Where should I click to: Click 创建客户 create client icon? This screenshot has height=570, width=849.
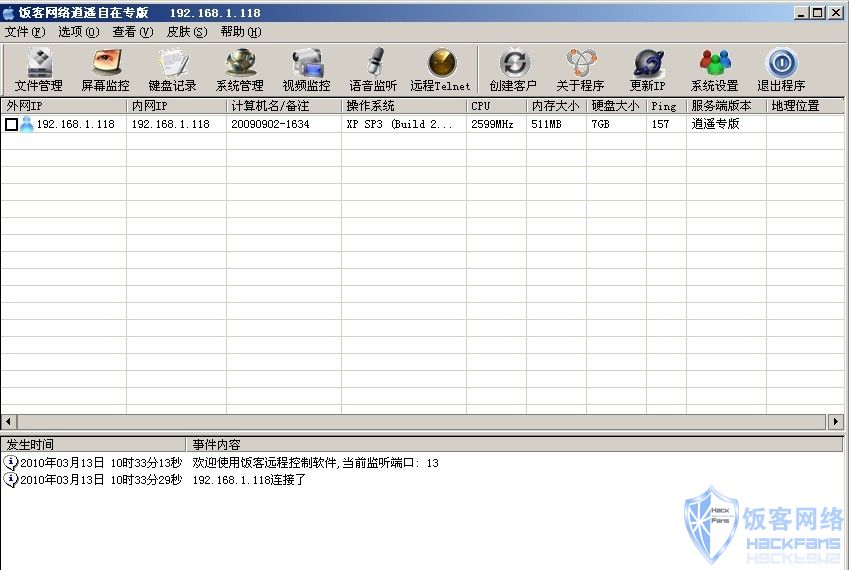(513, 70)
